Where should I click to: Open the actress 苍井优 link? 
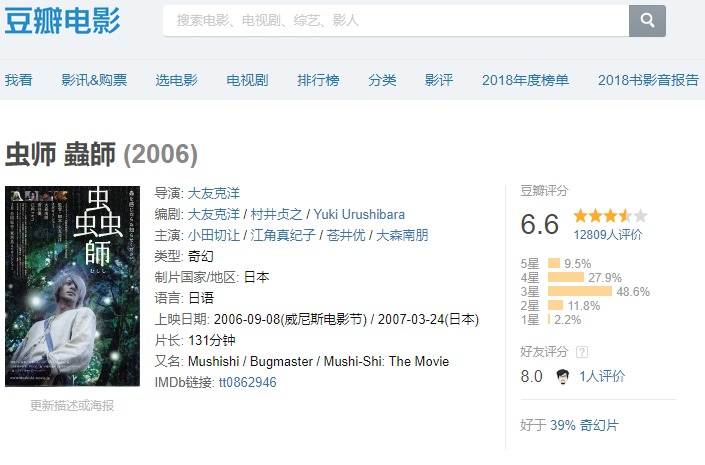(x=346, y=235)
